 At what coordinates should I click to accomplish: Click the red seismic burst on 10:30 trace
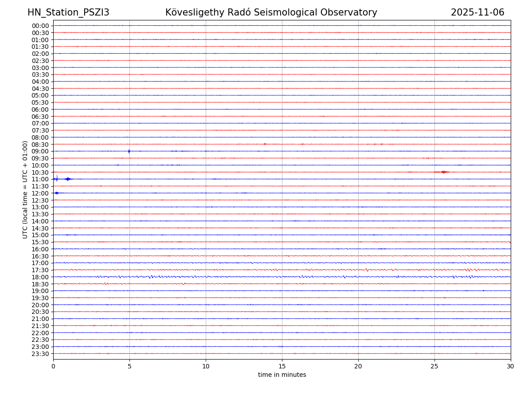click(x=443, y=172)
